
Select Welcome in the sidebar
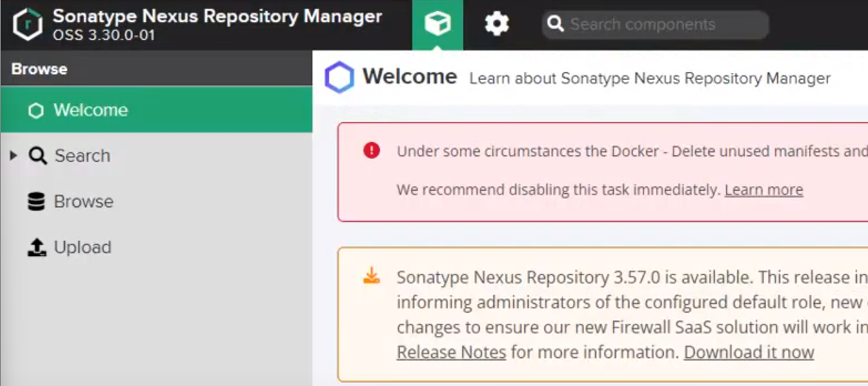tap(157, 109)
